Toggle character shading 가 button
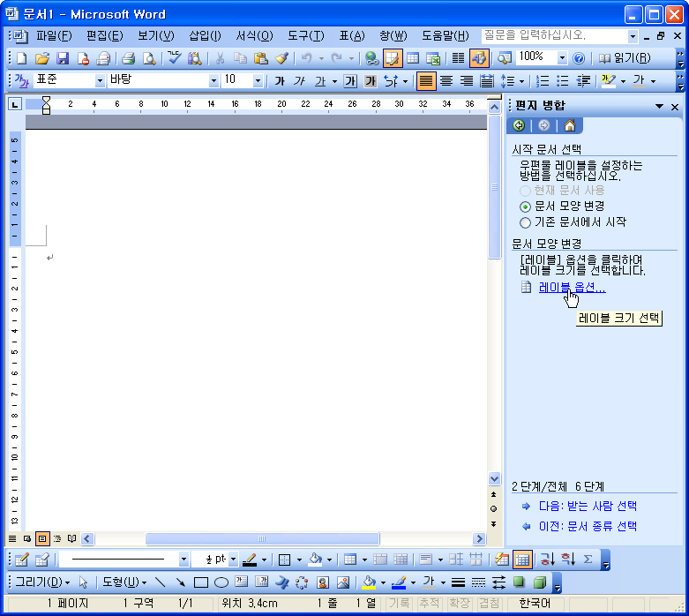 371,81
